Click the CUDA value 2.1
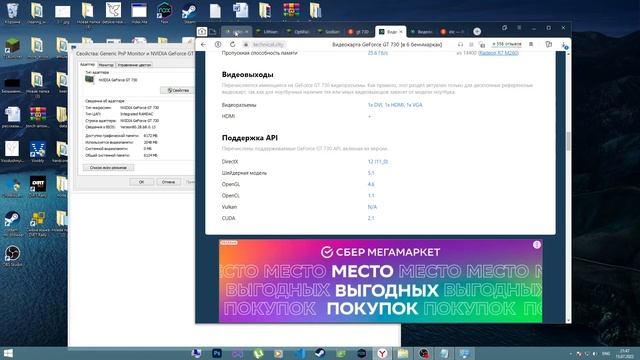The width and height of the screenshot is (640, 360). coord(371,218)
